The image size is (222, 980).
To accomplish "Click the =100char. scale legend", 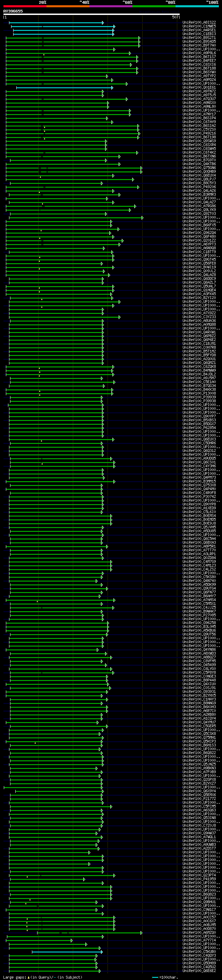I will point(165,977).
